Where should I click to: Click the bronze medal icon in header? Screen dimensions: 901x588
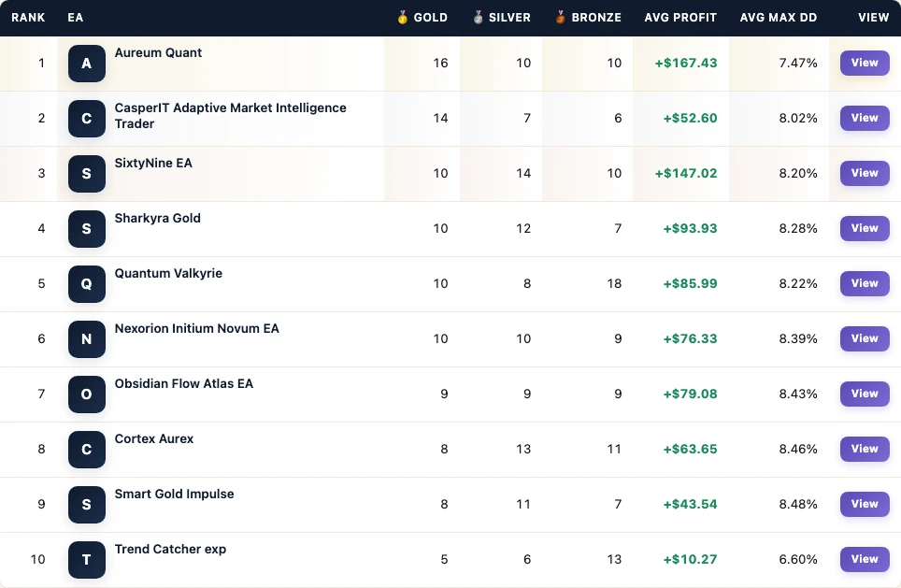tap(560, 17)
